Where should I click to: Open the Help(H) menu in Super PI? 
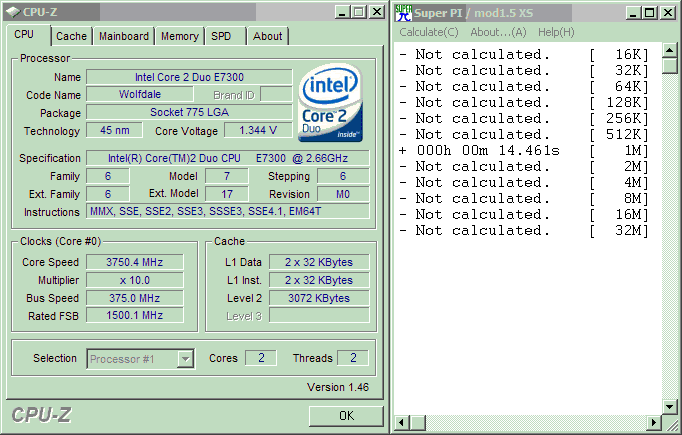556,32
